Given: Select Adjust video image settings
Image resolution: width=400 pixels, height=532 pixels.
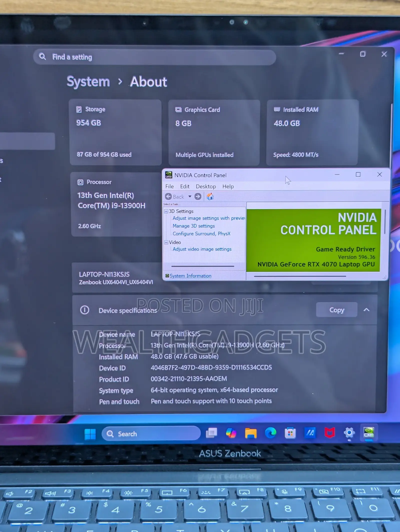Looking at the screenshot, I should tap(202, 249).
